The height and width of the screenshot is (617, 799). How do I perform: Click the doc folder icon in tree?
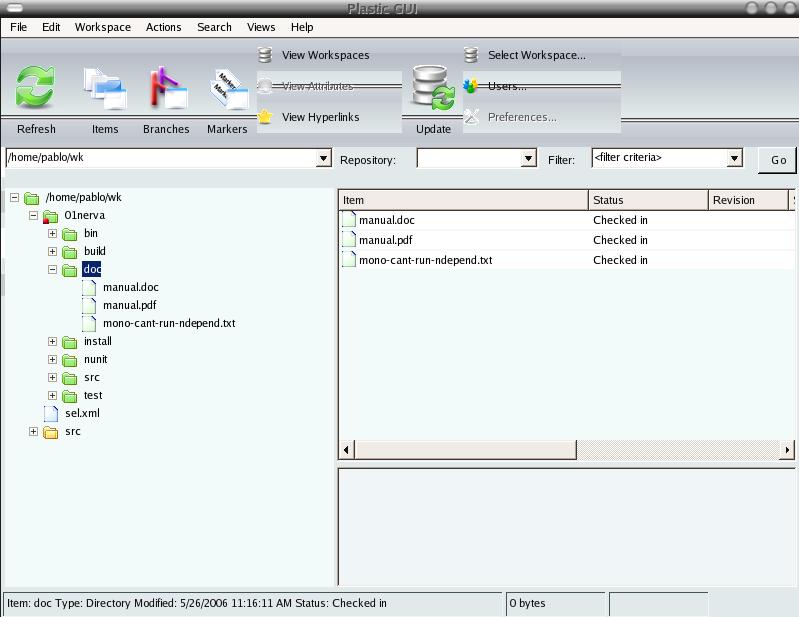(x=70, y=270)
